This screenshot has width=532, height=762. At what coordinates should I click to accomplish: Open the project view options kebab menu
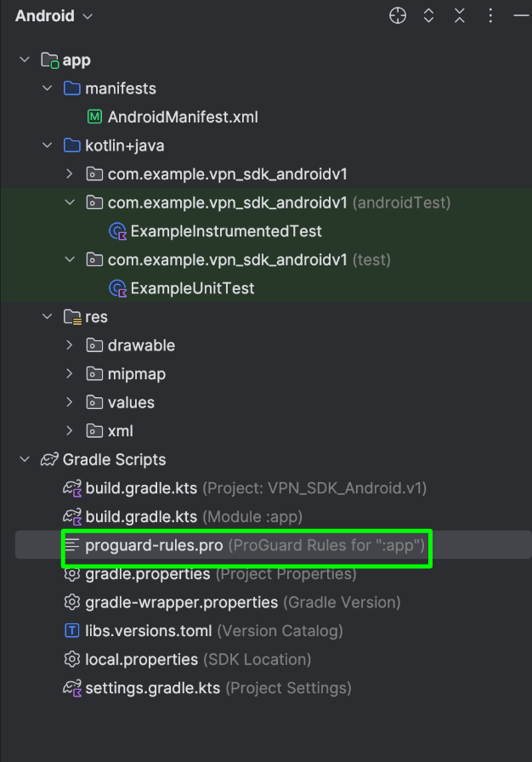[490, 15]
